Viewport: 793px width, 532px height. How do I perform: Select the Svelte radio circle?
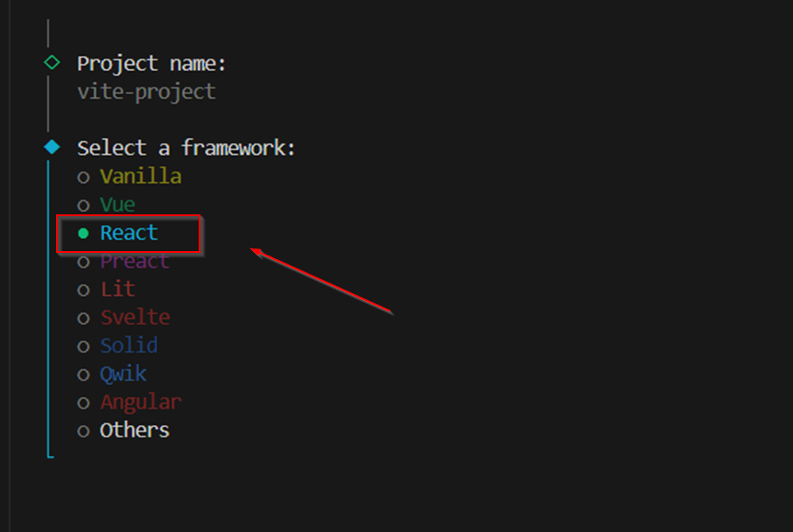point(83,318)
